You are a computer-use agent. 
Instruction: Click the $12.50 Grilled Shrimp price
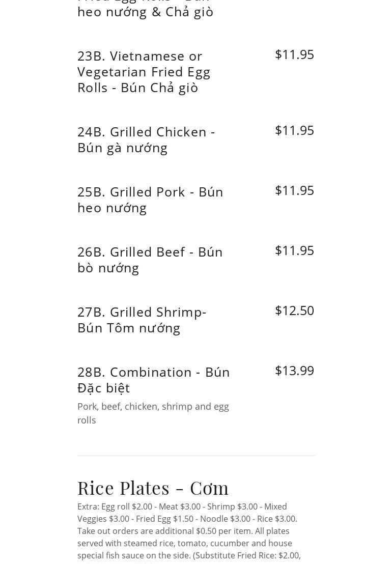(x=294, y=311)
